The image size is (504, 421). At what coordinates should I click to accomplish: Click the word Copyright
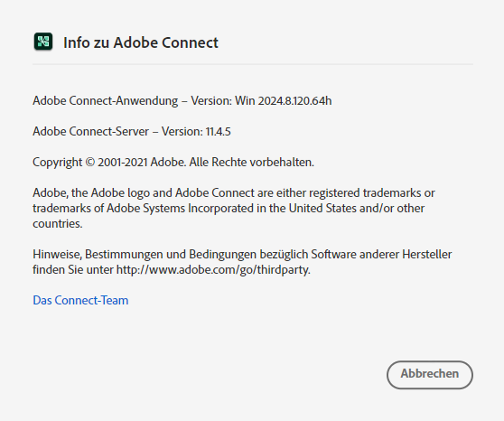pyautogui.click(x=58, y=163)
